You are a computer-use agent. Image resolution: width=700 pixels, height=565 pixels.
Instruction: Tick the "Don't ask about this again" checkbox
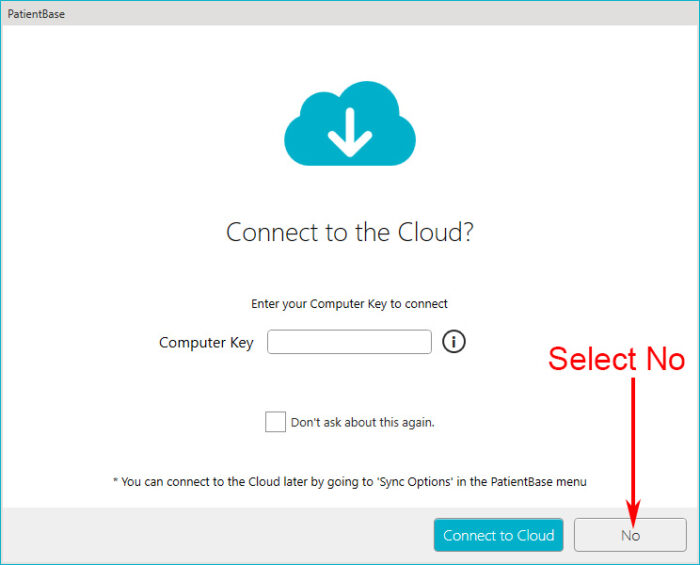[275, 422]
